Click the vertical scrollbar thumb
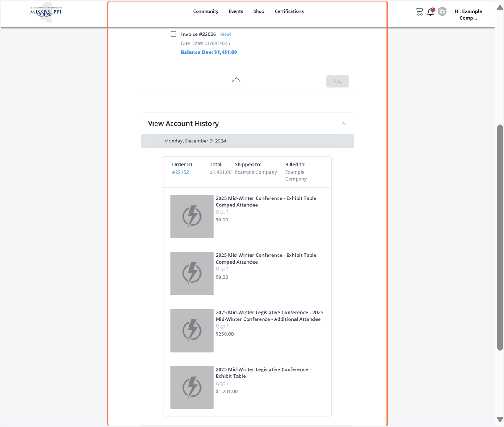The image size is (504, 427). pyautogui.click(x=500, y=237)
